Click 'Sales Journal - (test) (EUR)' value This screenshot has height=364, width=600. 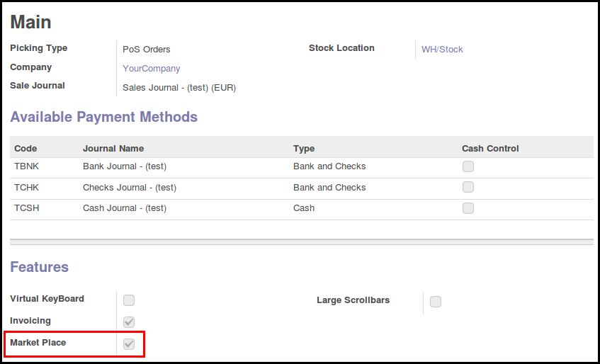(x=179, y=88)
